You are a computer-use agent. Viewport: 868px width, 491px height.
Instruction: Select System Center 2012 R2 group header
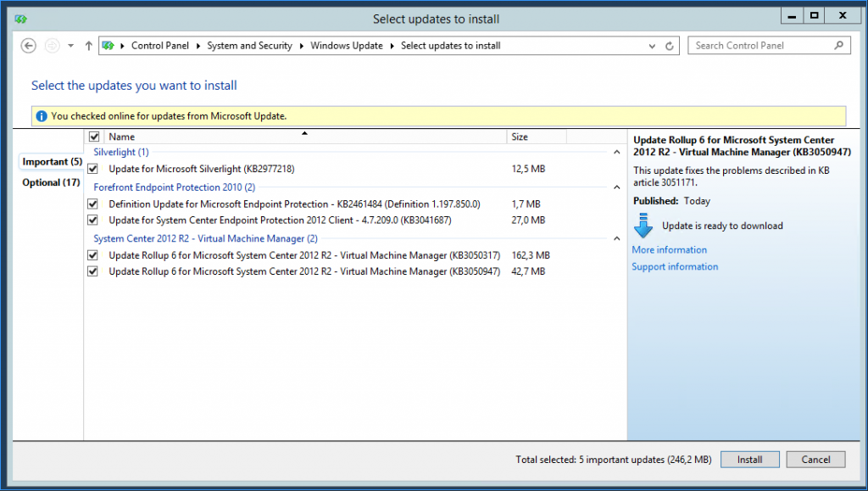[205, 238]
